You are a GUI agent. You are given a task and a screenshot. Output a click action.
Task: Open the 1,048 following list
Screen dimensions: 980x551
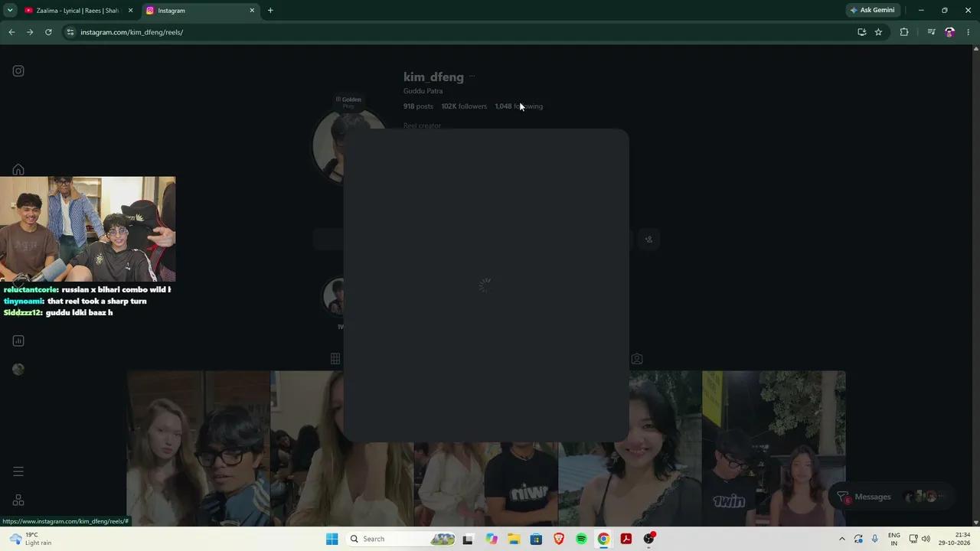(518, 106)
